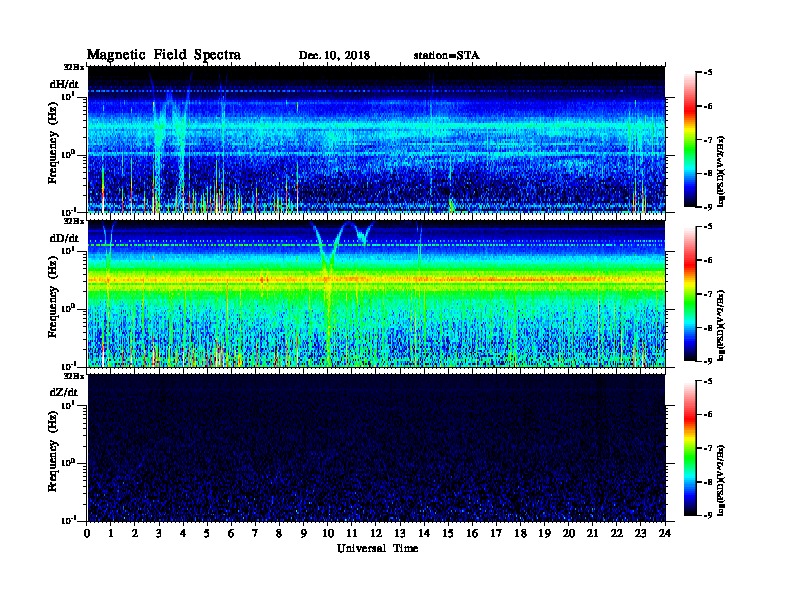Click hour "9" on the Universal Time axis
Screen dimensions: 792x612
[x=304, y=534]
